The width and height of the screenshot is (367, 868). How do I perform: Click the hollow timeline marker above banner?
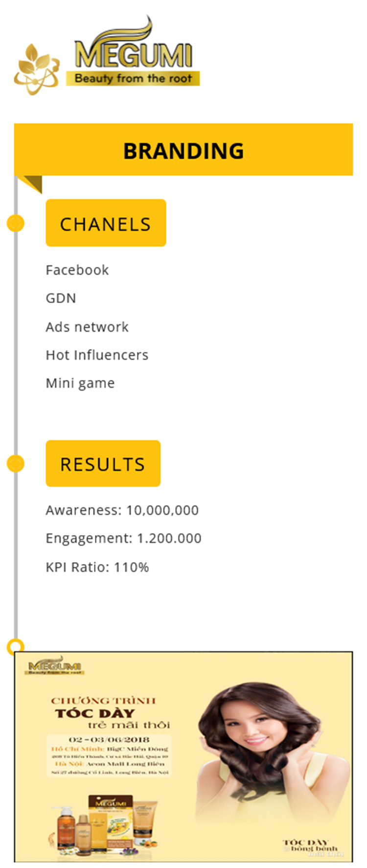coord(15,647)
